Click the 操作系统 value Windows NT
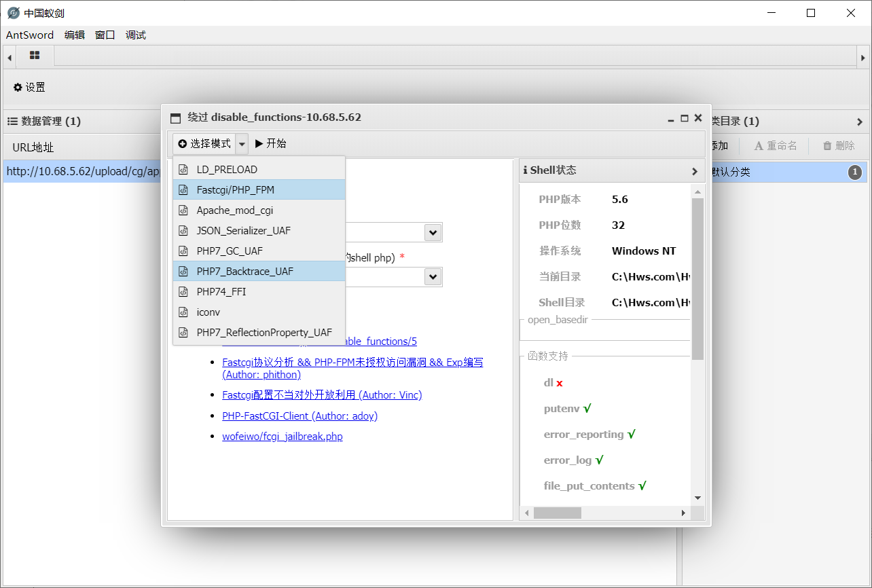 (x=644, y=251)
